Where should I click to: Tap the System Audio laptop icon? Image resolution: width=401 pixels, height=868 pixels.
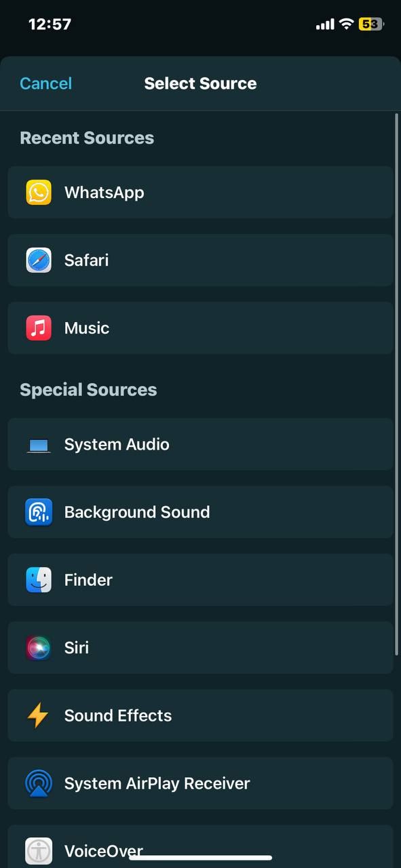pyautogui.click(x=39, y=444)
